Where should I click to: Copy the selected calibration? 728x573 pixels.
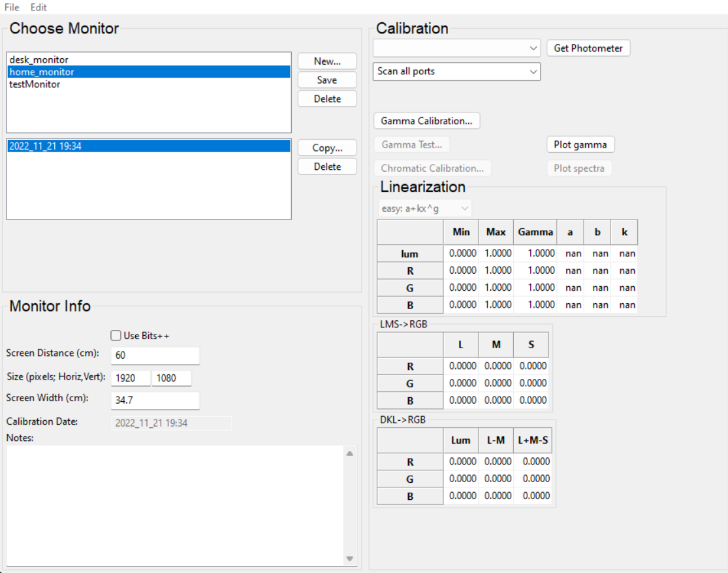coord(327,148)
